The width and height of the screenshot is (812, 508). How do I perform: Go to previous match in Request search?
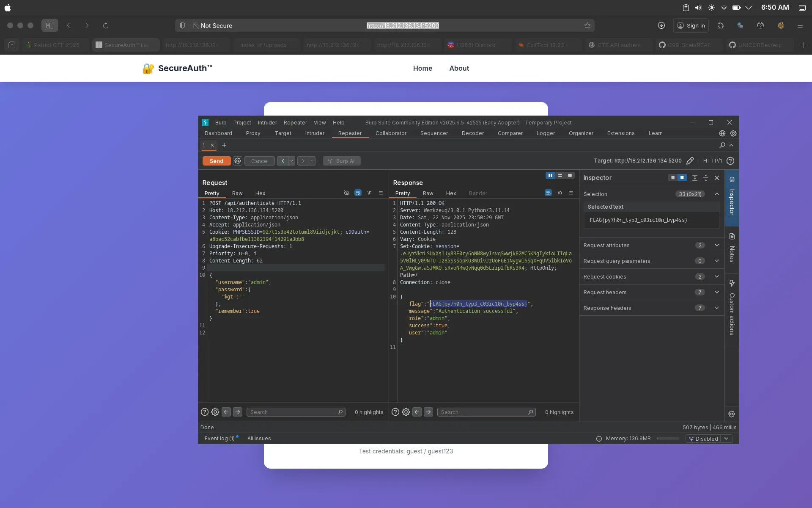click(x=226, y=412)
